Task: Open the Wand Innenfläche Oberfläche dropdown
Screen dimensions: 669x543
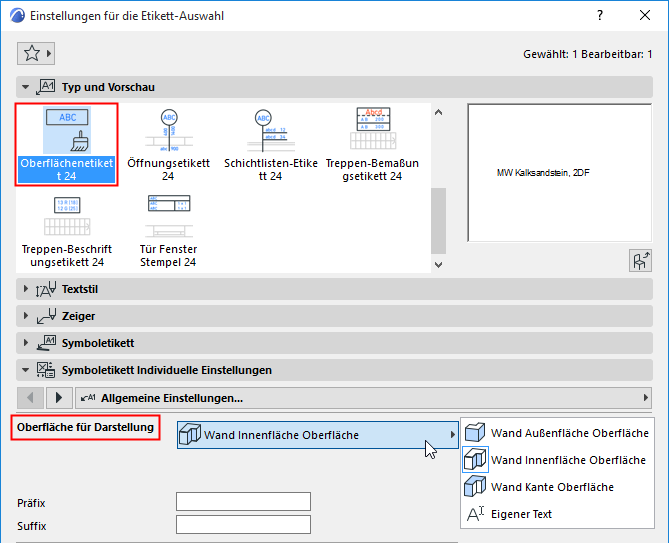Action: click(317, 435)
